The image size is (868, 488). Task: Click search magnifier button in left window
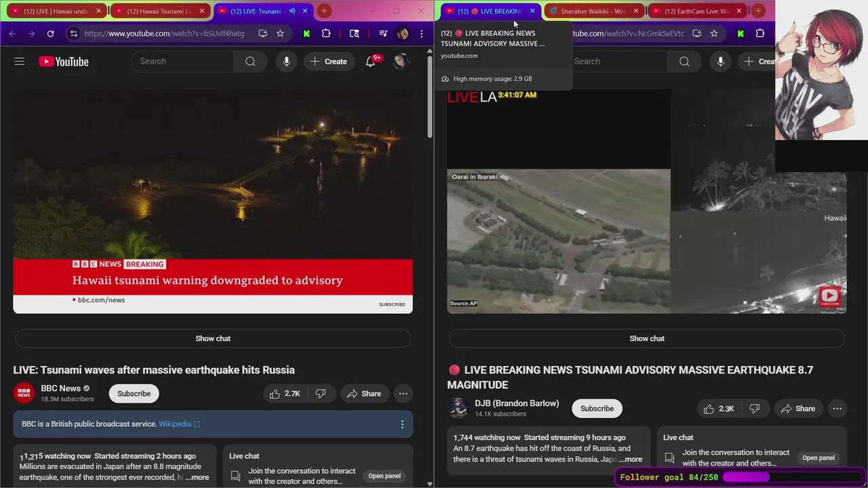pyautogui.click(x=250, y=62)
